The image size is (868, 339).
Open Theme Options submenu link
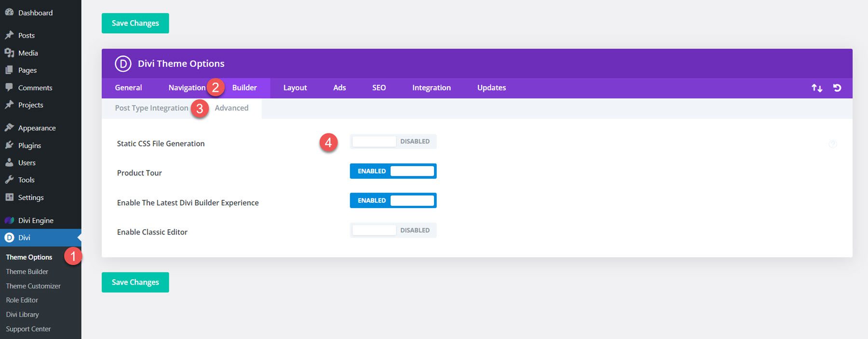29,257
